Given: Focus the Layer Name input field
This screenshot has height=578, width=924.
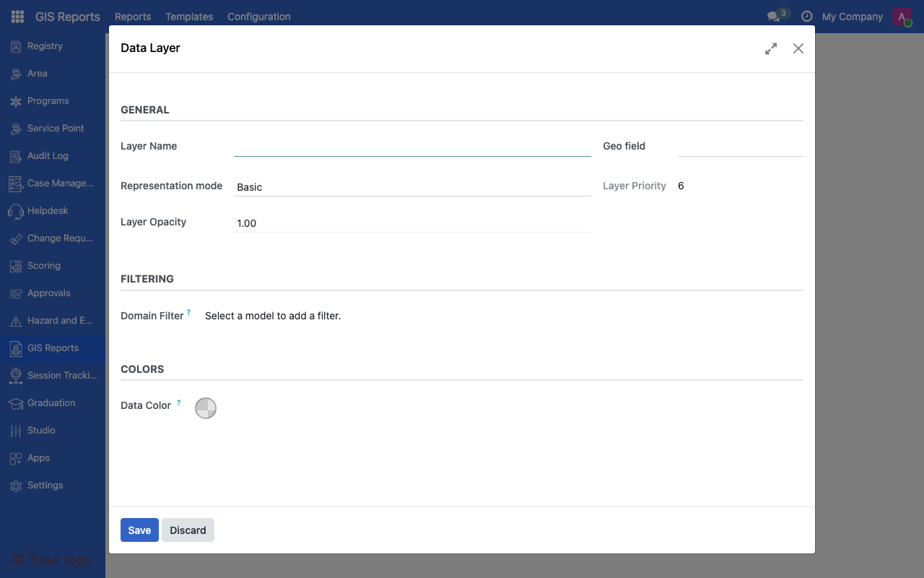Looking at the screenshot, I should [x=412, y=147].
